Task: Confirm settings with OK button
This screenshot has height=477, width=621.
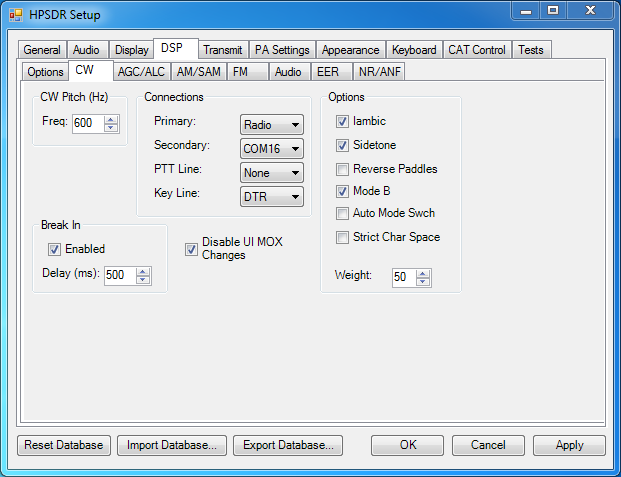Action: coord(408,445)
